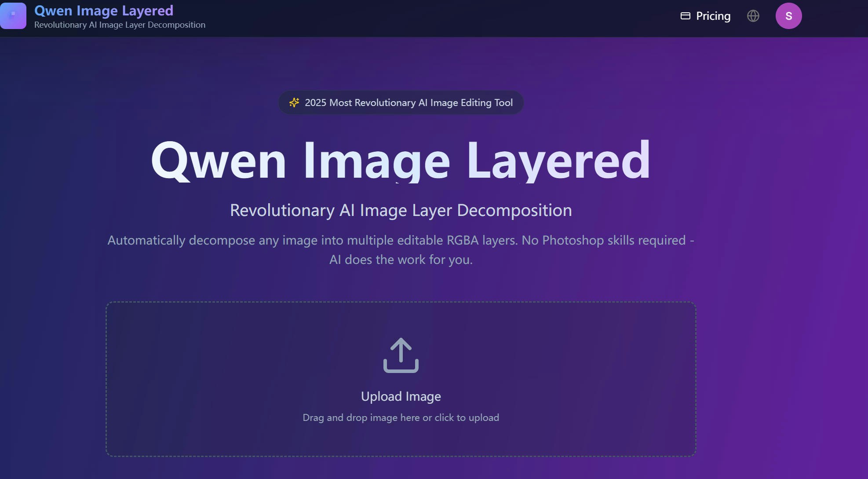
Task: Click the 2025 Most Revolutionary badge pill
Action: coord(400,102)
